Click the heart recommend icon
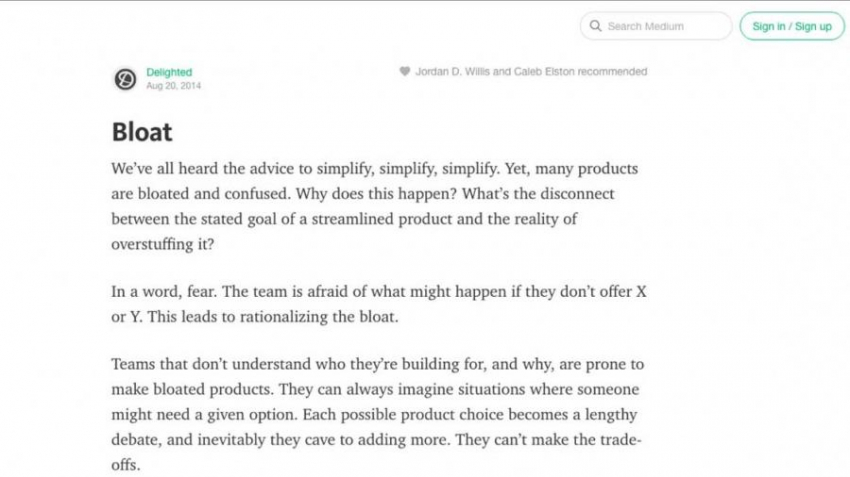This screenshot has width=850, height=477. coord(404,72)
